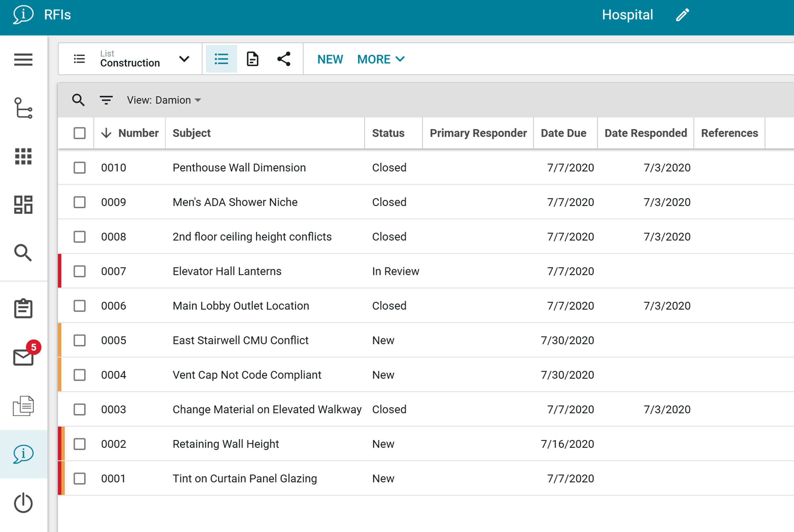Viewport: 794px width, 532px height.
Task: Click the pencil edit icon beside Hospital
Action: [x=682, y=15]
